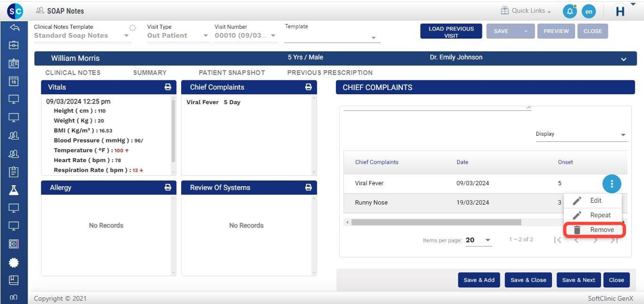Screen dimensions: 644x304
Task: Print the Vitals panel
Action: click(x=168, y=87)
